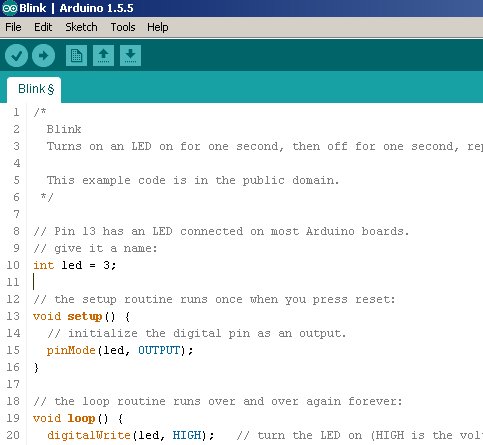This screenshot has width=483, height=445.
Task: Open the Sketch menu
Action: [81, 27]
